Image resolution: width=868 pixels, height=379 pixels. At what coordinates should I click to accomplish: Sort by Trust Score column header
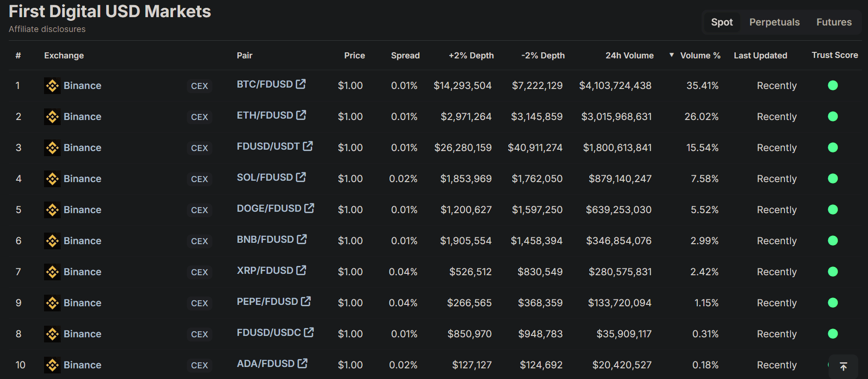pyautogui.click(x=835, y=55)
